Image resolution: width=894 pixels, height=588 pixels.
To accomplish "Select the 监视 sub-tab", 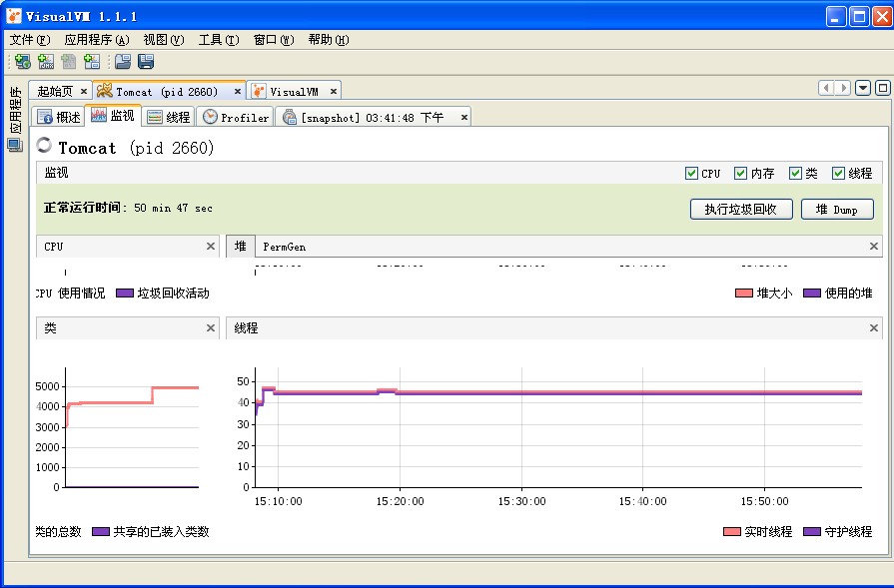I will [x=113, y=116].
